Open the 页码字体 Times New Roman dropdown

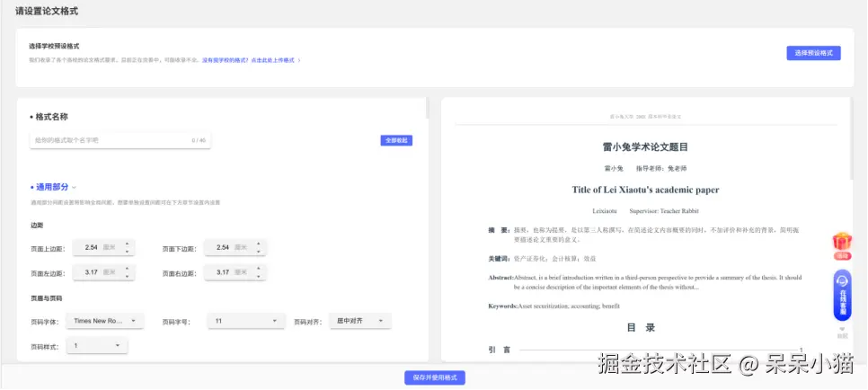coord(104,321)
